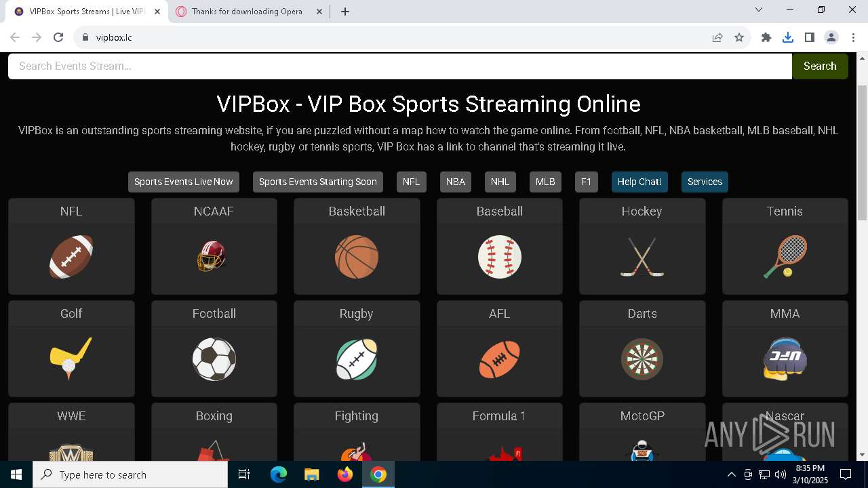Open the Boxing category card
This screenshot has height=488, width=868.
[x=214, y=432]
